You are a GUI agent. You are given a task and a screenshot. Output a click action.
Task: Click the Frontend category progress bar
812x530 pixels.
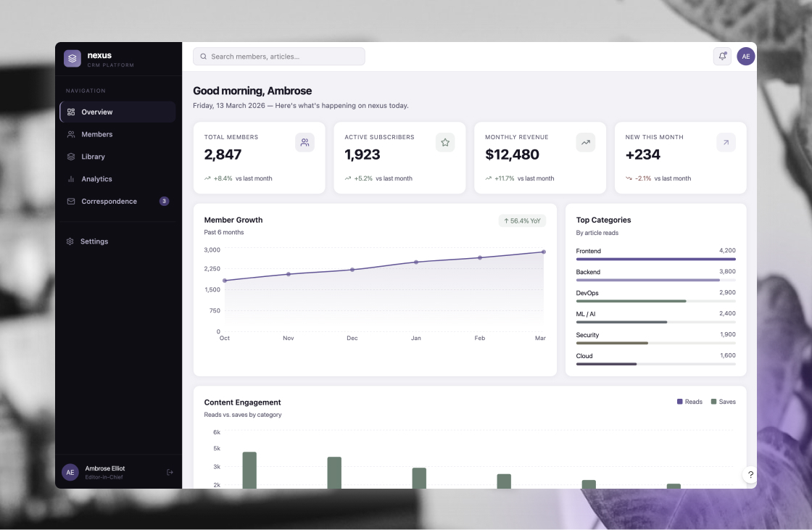(x=655, y=259)
